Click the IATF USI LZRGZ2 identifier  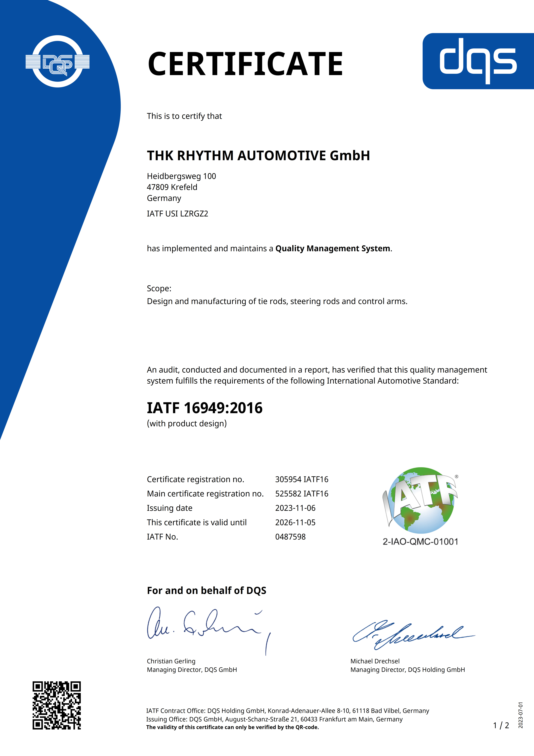point(177,214)
